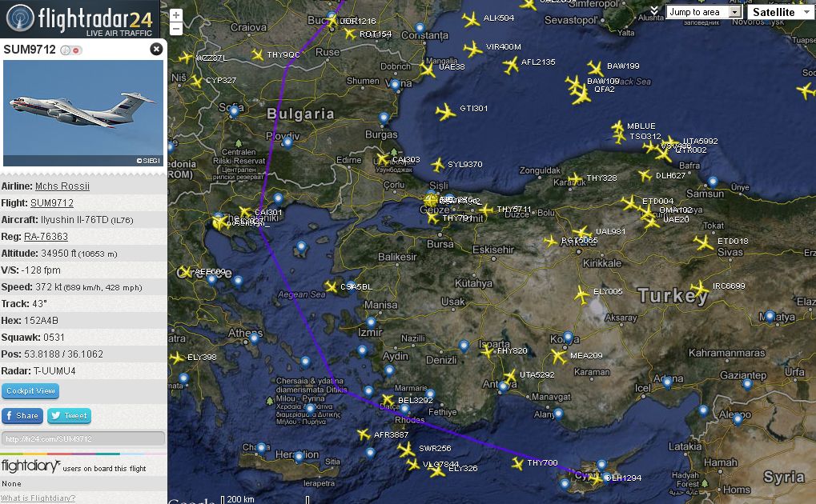The width and height of the screenshot is (816, 504).
Task: Click the vertical speed '-128 fpm'
Action: coord(41,270)
